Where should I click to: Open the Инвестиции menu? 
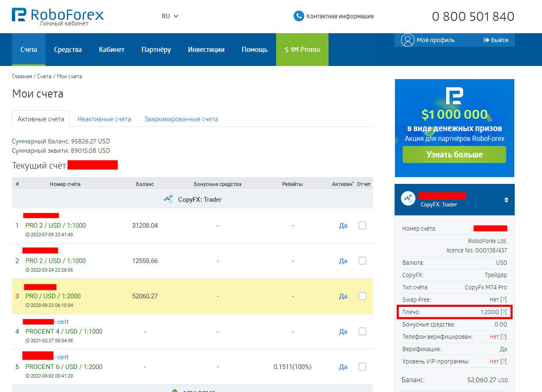click(206, 49)
